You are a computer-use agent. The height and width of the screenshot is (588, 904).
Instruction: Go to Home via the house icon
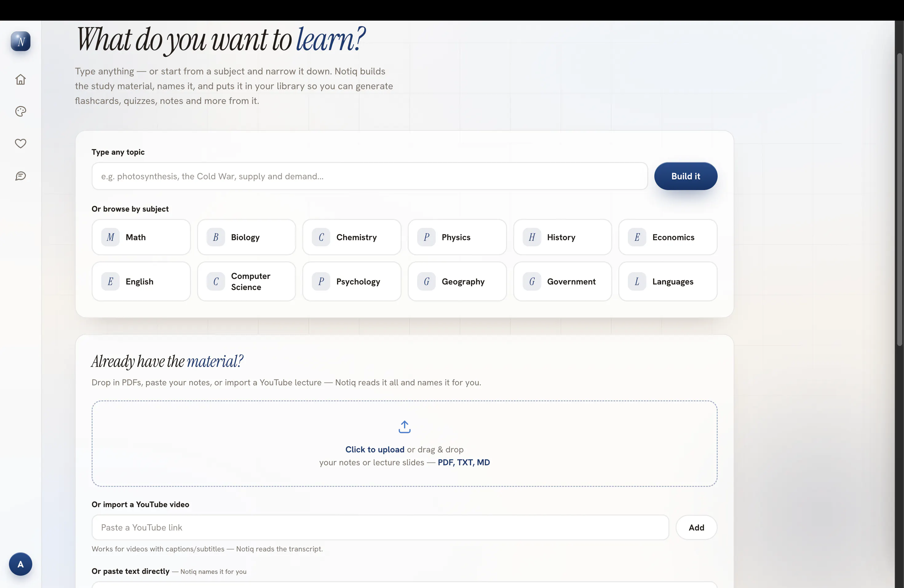(x=21, y=79)
